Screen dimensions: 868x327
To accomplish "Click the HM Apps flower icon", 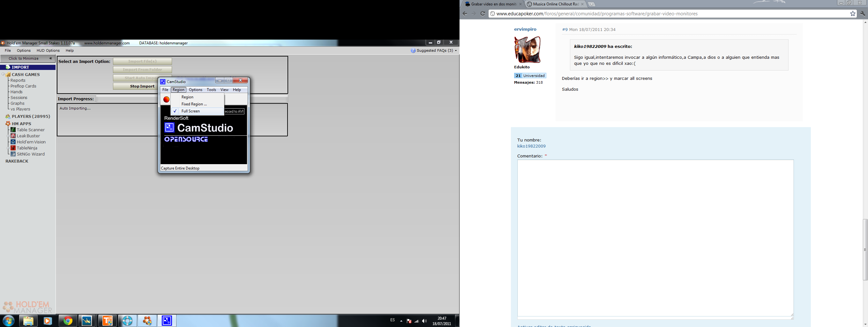I will coord(8,124).
